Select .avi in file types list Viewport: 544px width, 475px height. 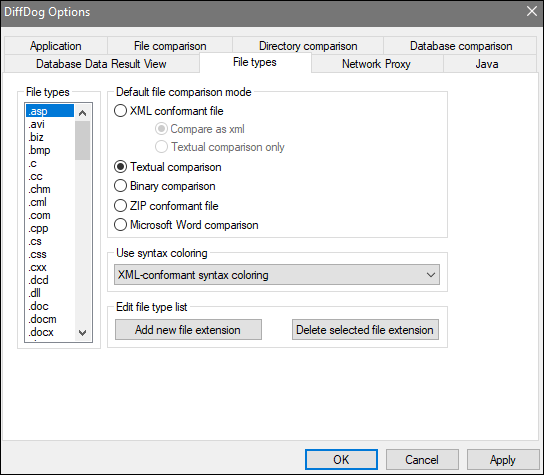tap(50, 124)
